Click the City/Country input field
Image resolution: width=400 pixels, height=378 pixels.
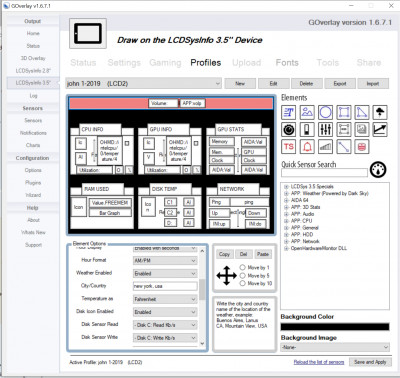click(x=165, y=286)
